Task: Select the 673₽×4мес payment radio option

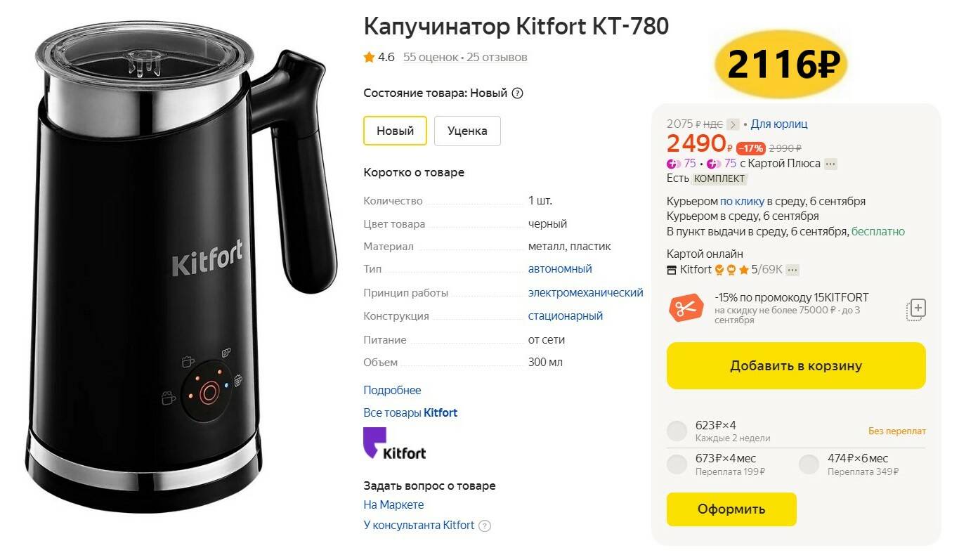Action: pyautogui.click(x=677, y=464)
